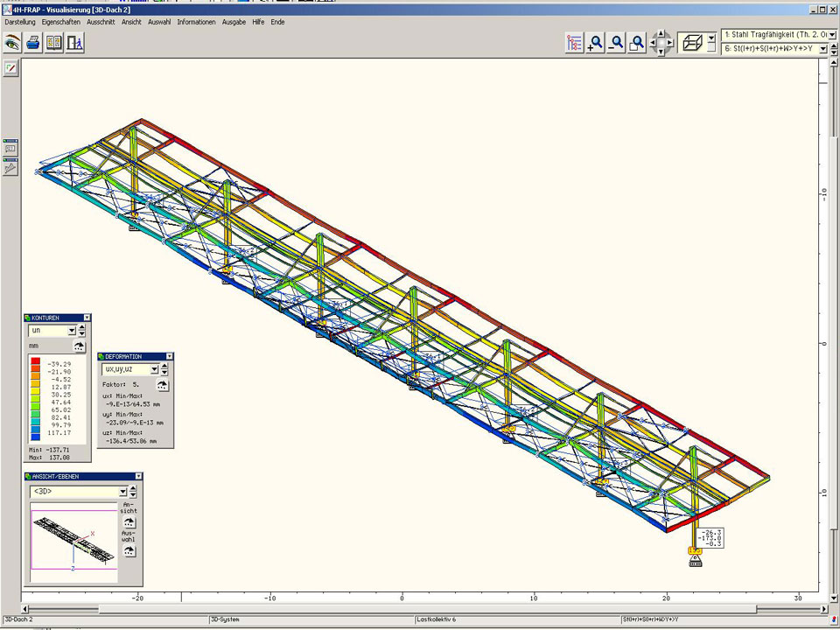Viewport: 840px width, 630px height.
Task: Collapse the Deformation panel via title arrow
Action: tap(170, 356)
